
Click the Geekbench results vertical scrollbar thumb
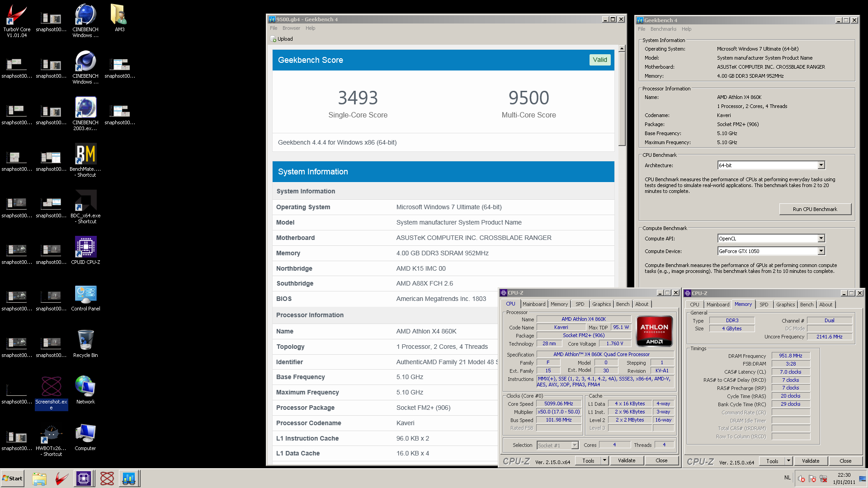coord(622,99)
